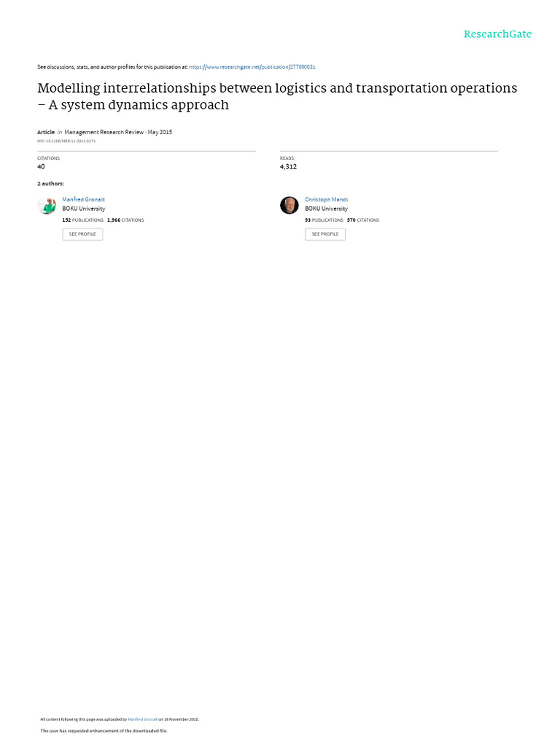Click See Profile button under Christoph Mandl
The image size is (560, 747).
coord(325,234)
